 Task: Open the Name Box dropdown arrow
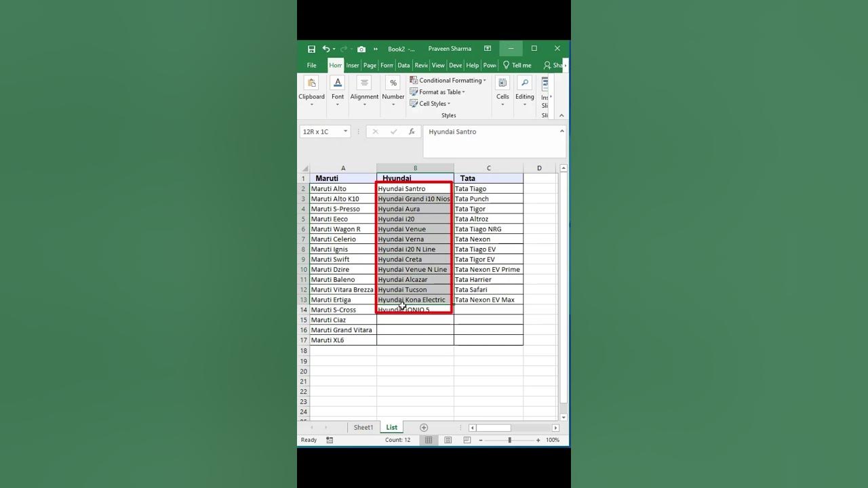click(x=345, y=131)
